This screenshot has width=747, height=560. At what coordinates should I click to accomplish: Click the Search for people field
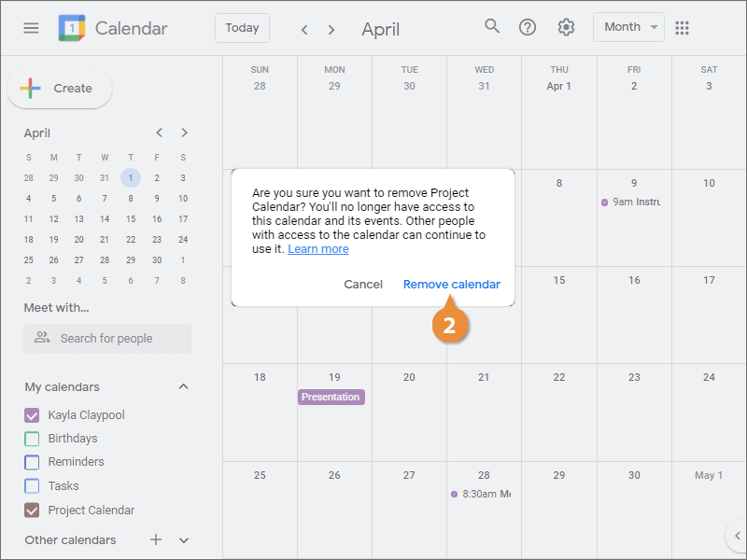(107, 339)
